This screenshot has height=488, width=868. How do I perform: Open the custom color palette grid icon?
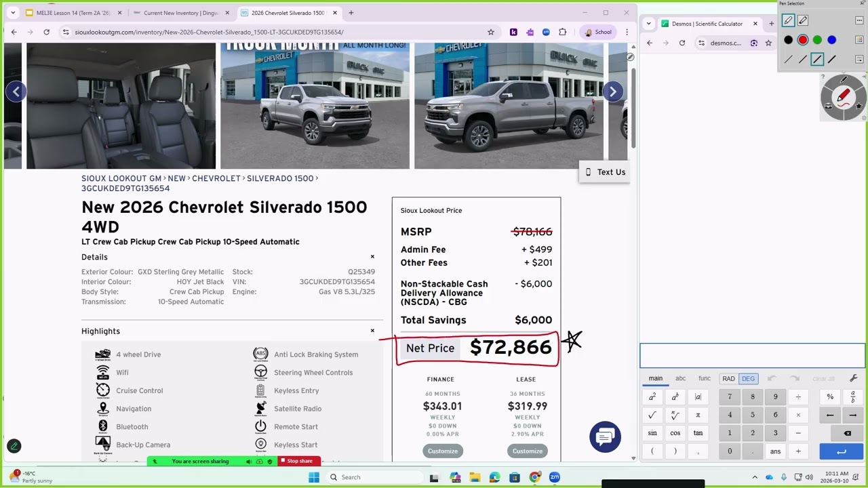pos(859,40)
